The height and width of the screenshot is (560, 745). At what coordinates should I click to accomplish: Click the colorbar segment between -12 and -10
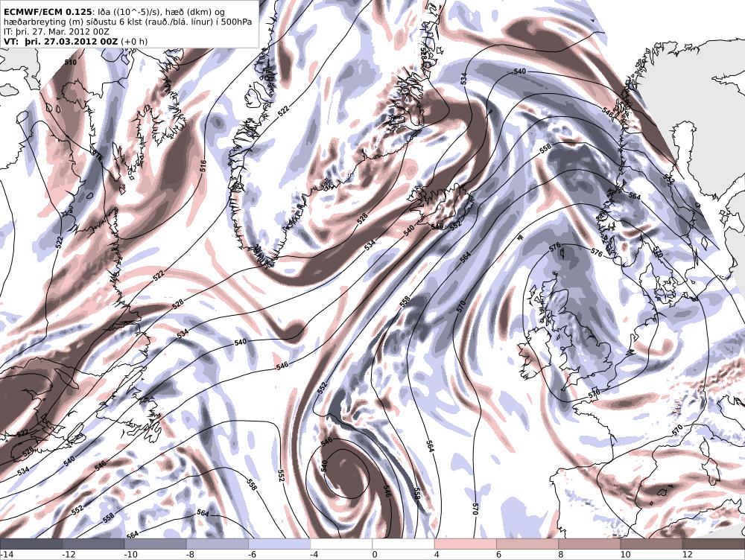click(93, 544)
